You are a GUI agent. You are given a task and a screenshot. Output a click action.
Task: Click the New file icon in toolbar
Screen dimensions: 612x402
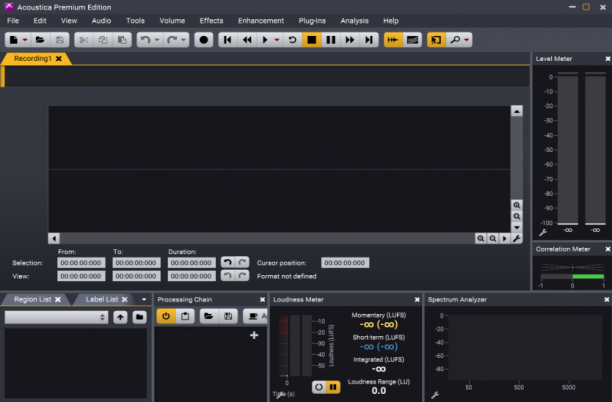click(x=14, y=40)
